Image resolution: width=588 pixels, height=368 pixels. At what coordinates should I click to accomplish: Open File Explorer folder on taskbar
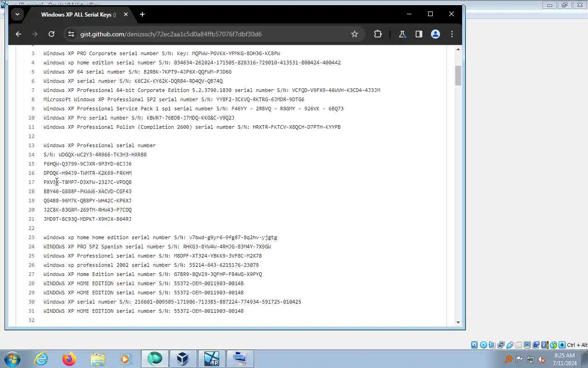coord(98,359)
